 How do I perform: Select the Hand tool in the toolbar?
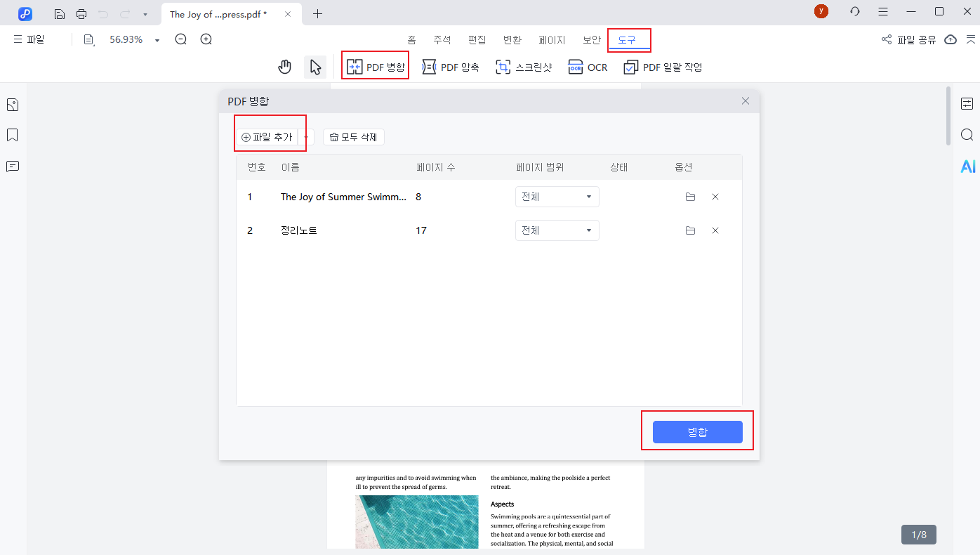(x=284, y=66)
